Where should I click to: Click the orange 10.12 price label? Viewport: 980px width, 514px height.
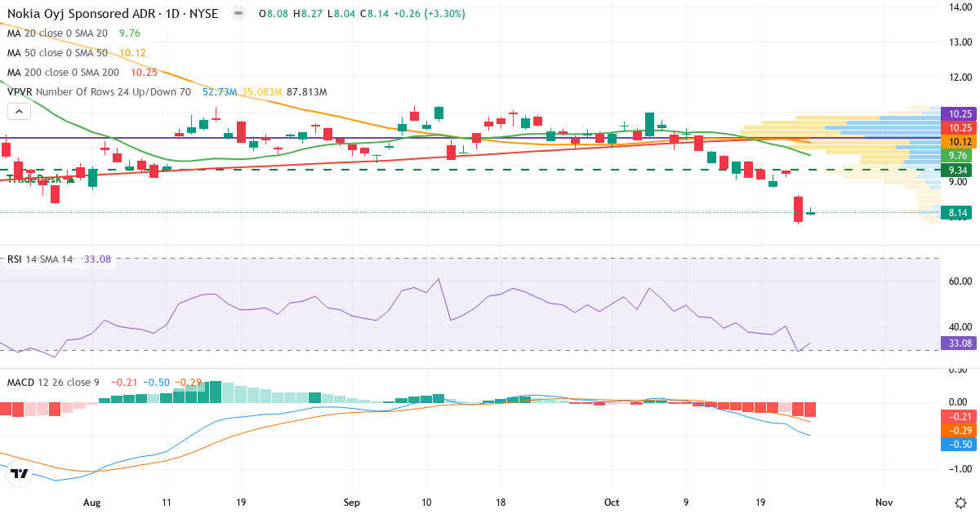pos(957,141)
